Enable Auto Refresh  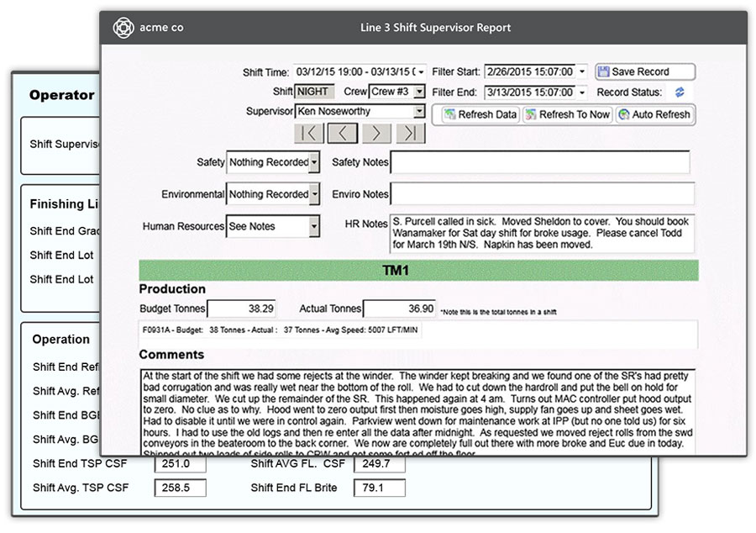coord(654,115)
